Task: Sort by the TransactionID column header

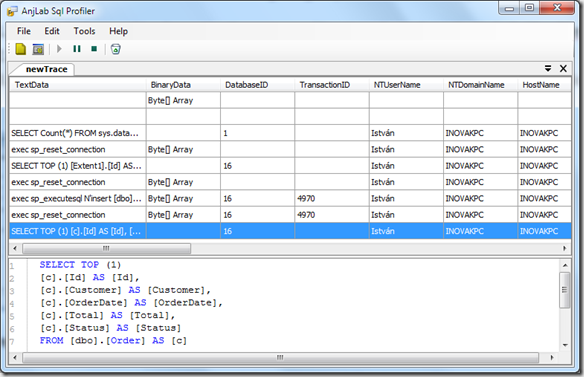Action: [x=332, y=85]
